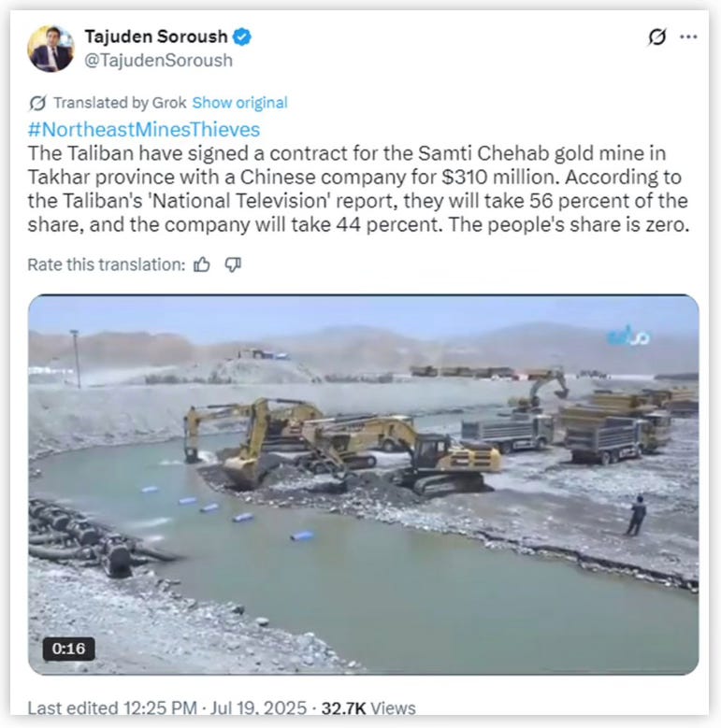Click Show original to view untranslated text
This screenshot has height=728, width=721.
coord(239,103)
